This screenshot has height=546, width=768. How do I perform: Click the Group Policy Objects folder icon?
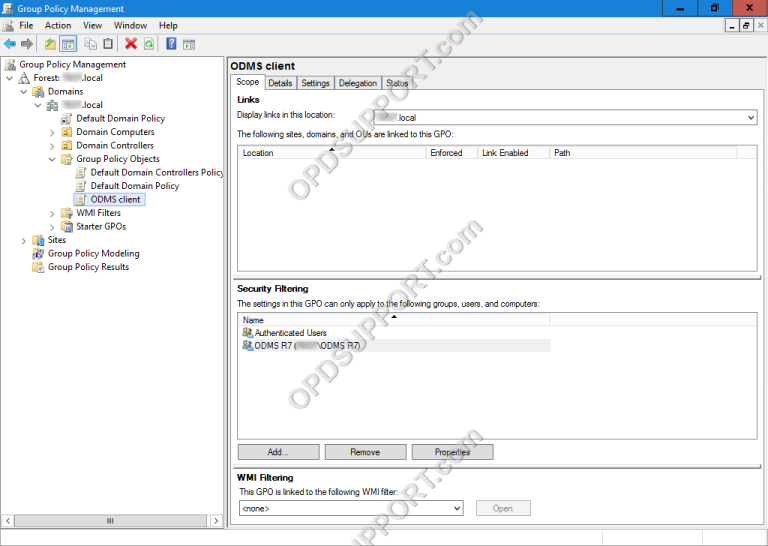tap(67, 159)
